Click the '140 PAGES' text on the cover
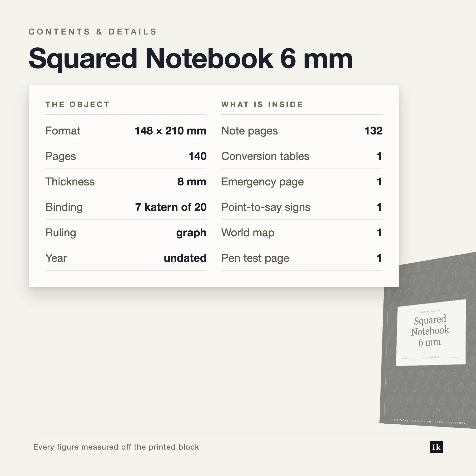476x476 pixels. click(401, 420)
